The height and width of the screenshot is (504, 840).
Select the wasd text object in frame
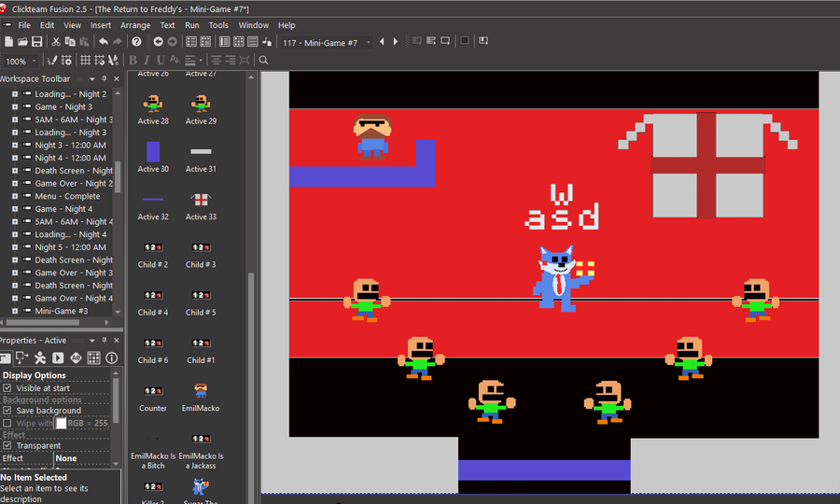(562, 207)
